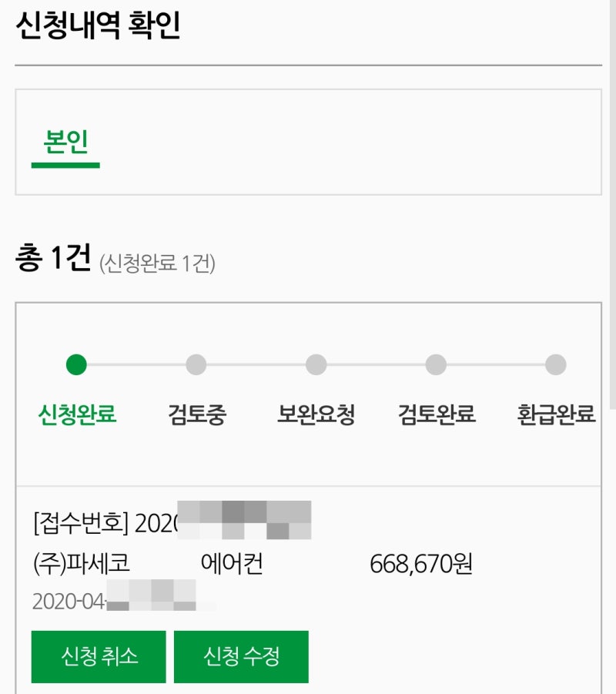Click the vertical scrollbar at right edge
This screenshot has width=616, height=694.
(613, 203)
